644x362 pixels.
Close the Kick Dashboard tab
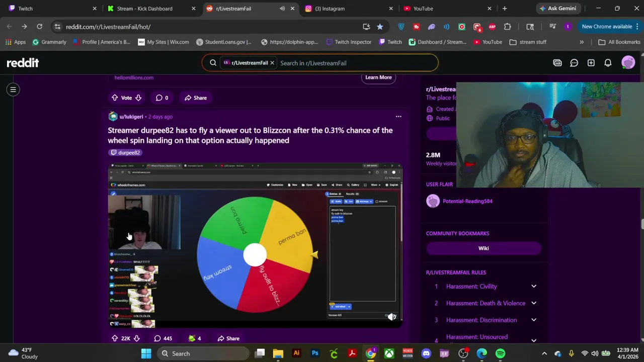(193, 9)
